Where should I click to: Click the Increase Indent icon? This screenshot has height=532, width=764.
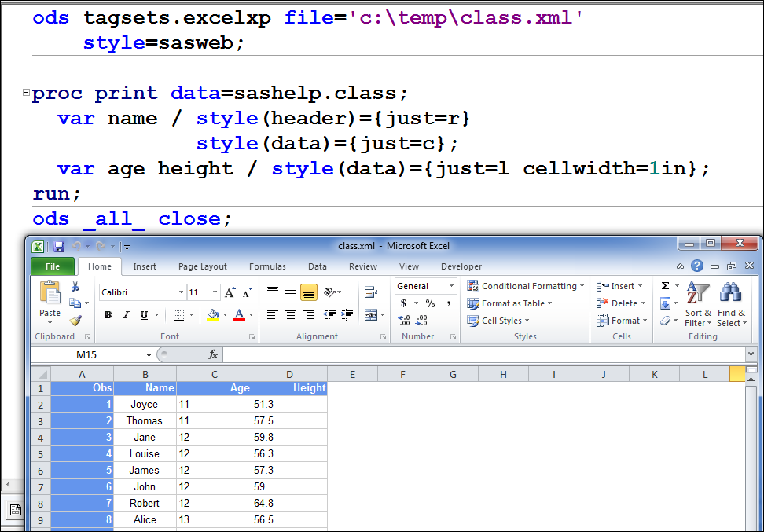pos(347,315)
